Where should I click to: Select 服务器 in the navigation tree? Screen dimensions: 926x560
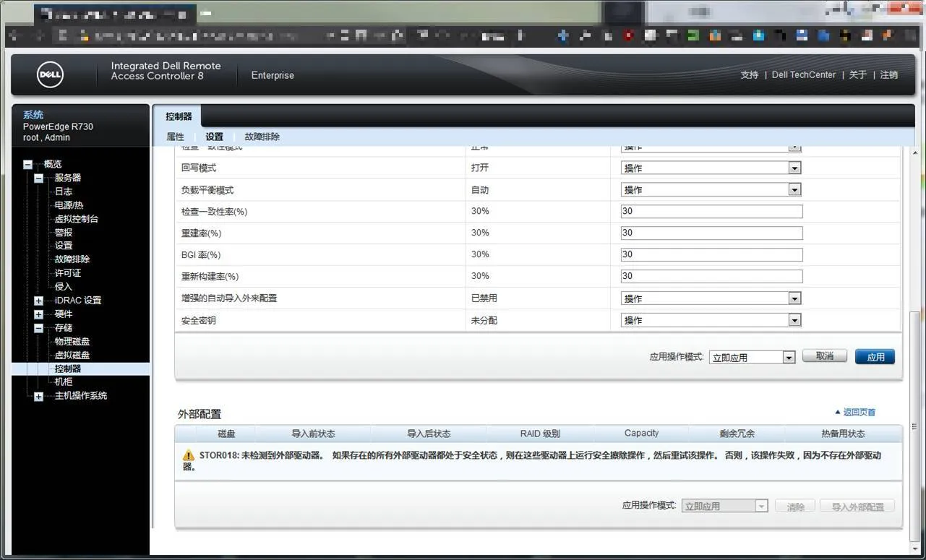(x=68, y=178)
